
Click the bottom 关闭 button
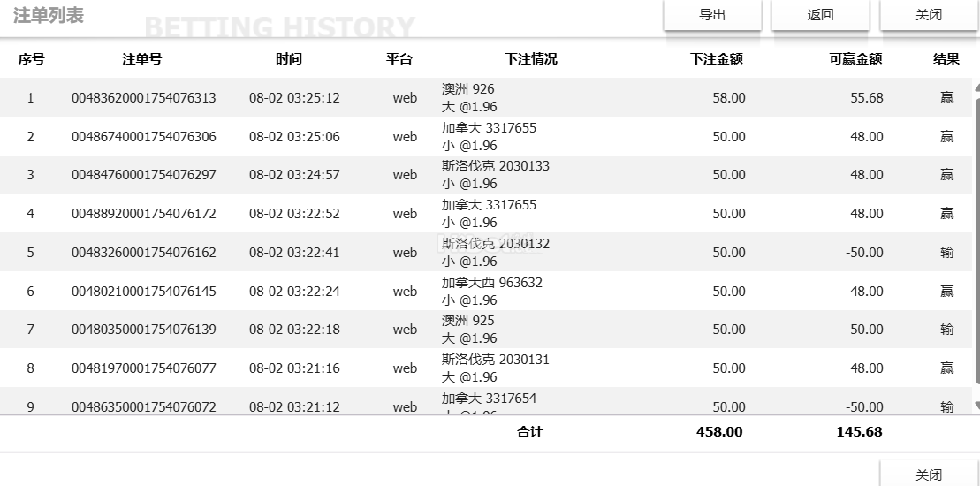[928, 475]
